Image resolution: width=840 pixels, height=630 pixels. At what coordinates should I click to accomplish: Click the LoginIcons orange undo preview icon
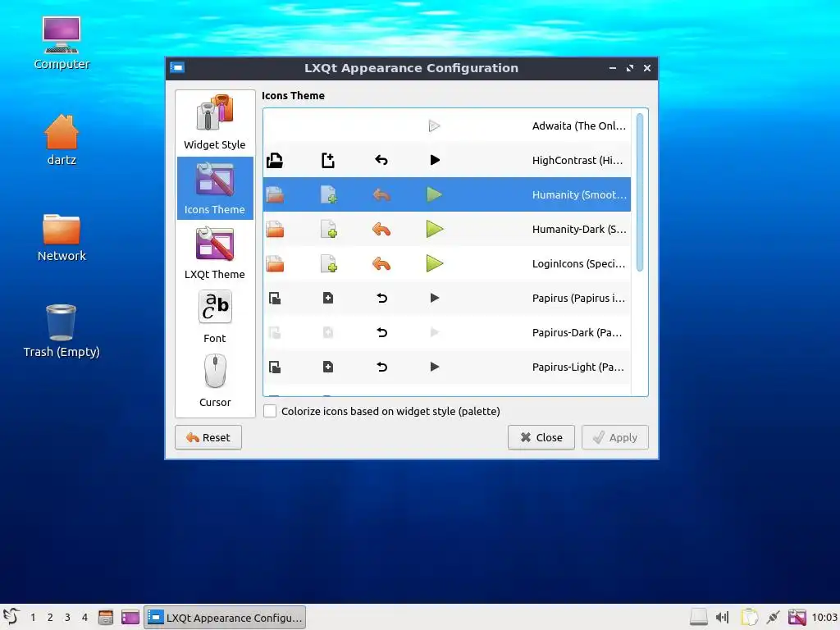tap(381, 263)
